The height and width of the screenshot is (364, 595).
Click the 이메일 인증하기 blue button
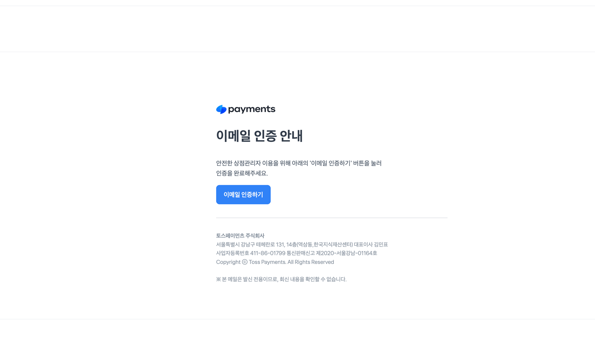pyautogui.click(x=243, y=194)
